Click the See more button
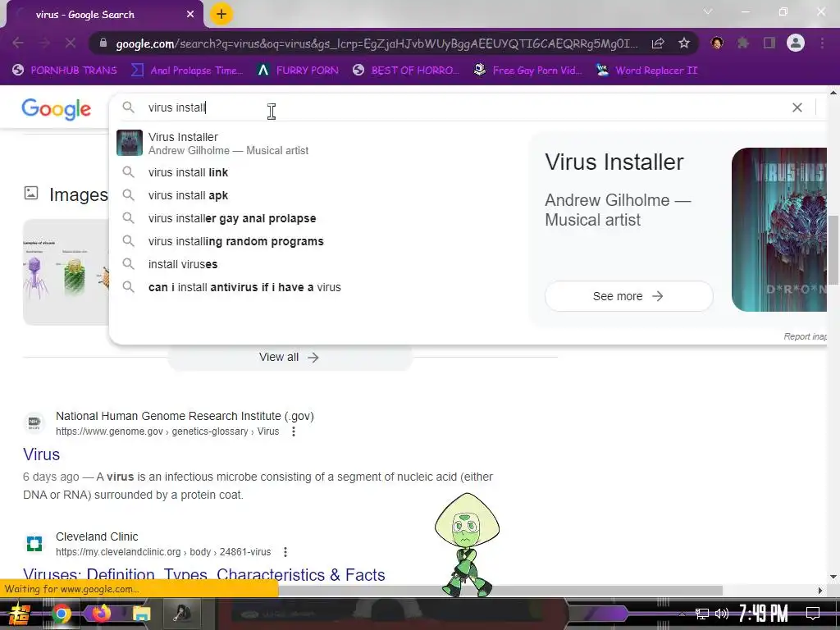Screen dimensions: 840x630 pos(628,296)
